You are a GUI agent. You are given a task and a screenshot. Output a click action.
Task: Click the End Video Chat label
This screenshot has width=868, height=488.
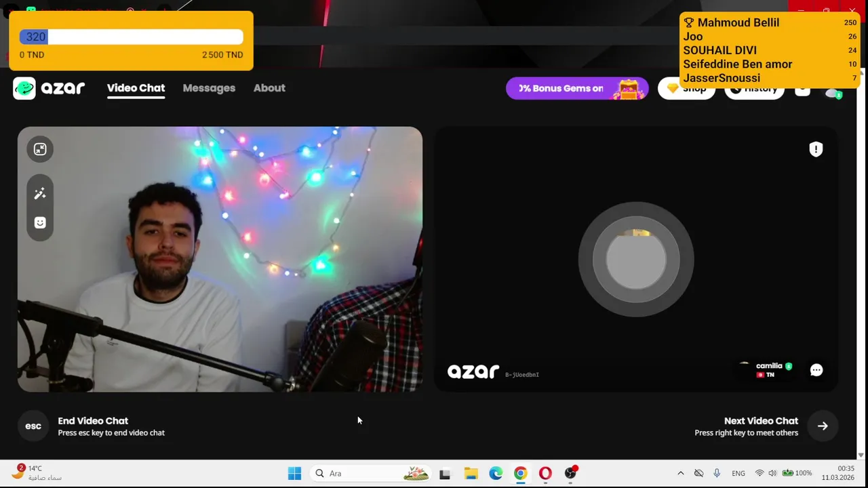point(93,421)
